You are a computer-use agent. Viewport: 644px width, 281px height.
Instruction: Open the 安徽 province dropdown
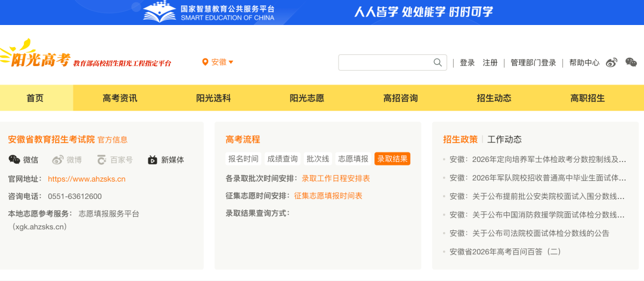(222, 62)
